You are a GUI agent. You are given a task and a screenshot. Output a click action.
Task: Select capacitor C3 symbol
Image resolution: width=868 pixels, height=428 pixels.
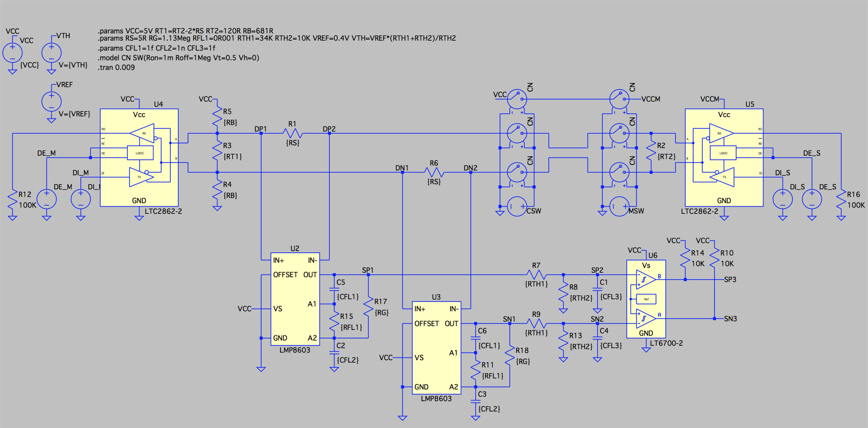(x=476, y=401)
